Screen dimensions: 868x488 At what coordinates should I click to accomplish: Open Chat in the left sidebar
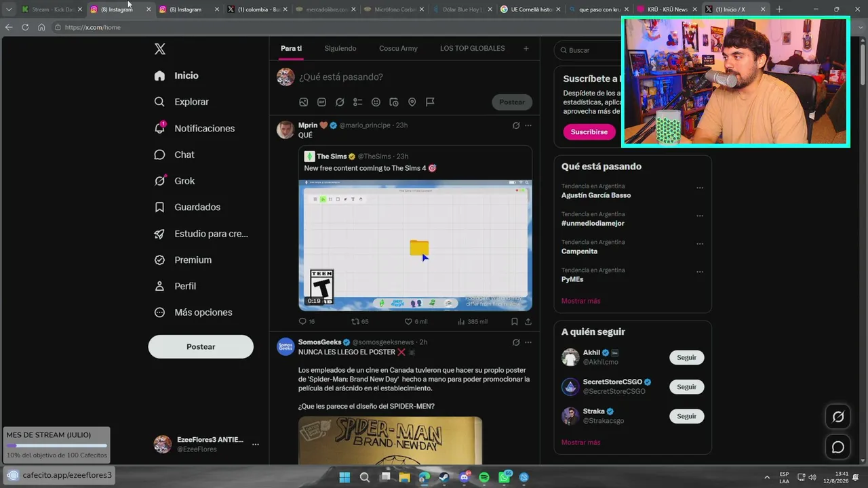(x=174, y=155)
